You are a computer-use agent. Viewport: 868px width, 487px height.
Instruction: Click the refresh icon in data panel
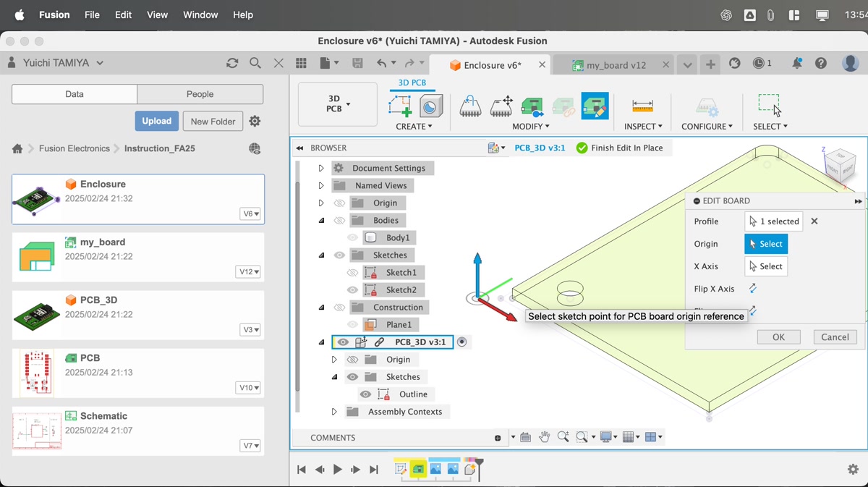click(232, 63)
